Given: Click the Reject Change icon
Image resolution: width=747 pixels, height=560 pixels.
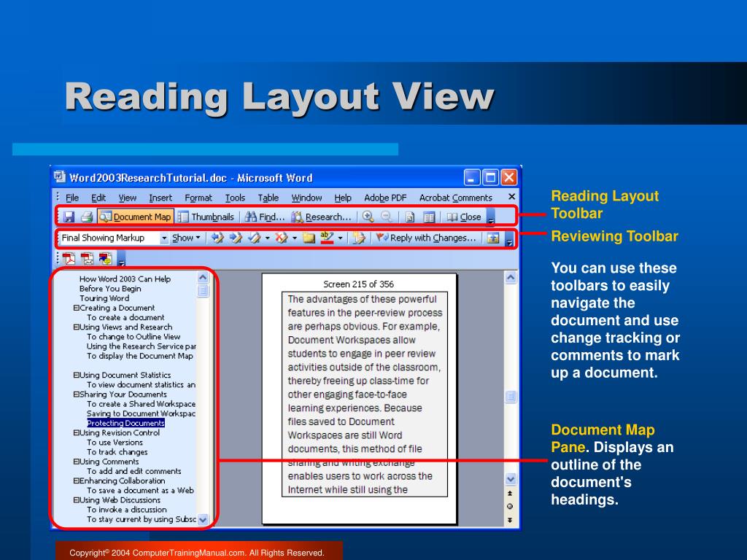Looking at the screenshot, I should (282, 238).
